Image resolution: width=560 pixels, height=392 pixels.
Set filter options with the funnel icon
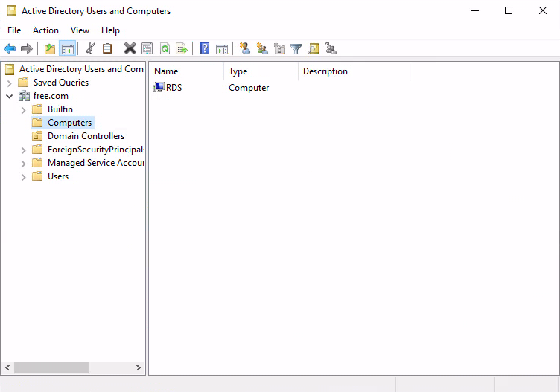[x=296, y=48]
